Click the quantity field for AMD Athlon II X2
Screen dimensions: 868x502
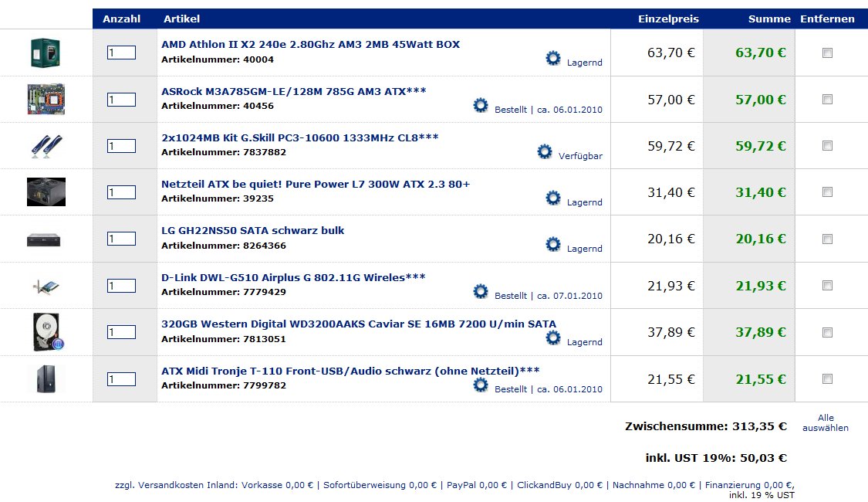point(121,53)
